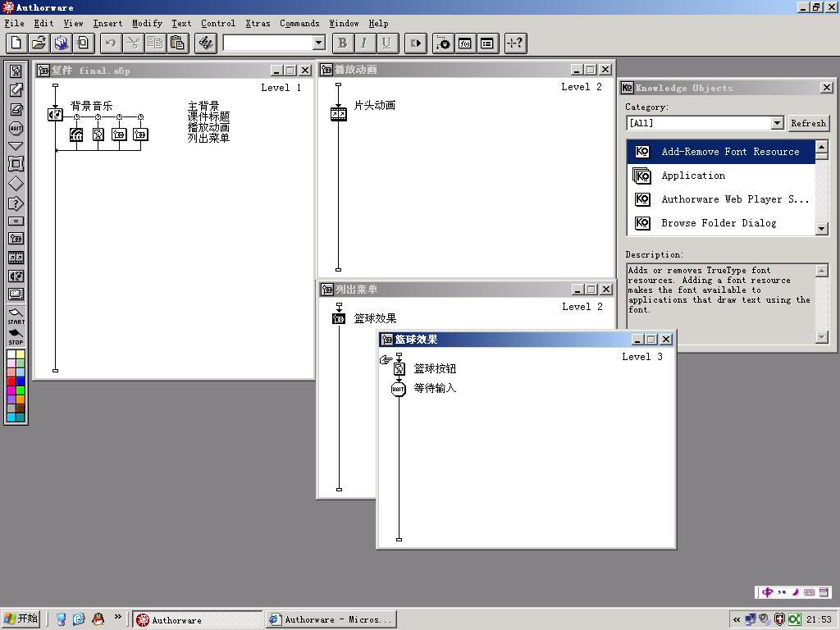Viewport: 840px width, 630px height.
Task: Pick the Start flag in the palette
Action: pos(16,316)
